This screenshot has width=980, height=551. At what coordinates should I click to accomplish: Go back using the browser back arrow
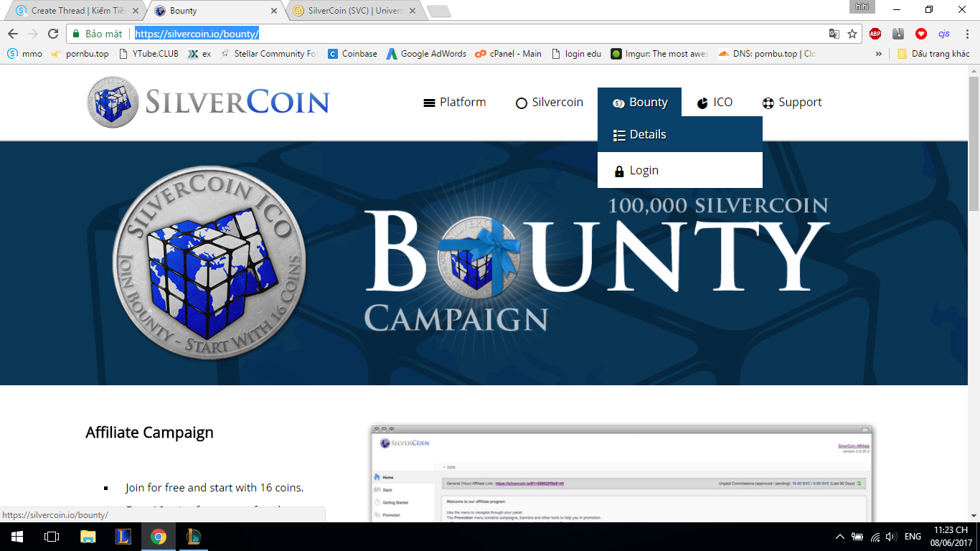[x=13, y=34]
